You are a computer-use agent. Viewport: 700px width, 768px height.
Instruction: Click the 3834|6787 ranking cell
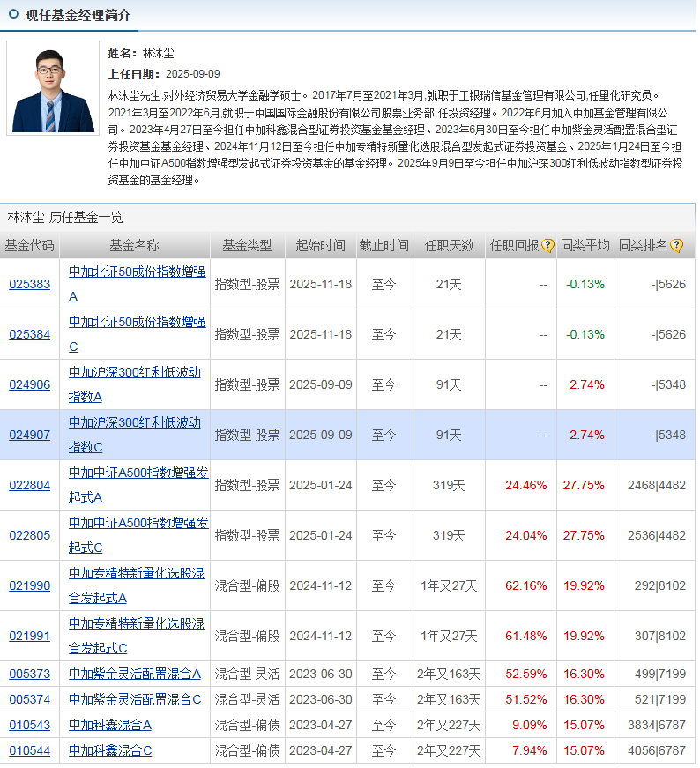tap(657, 725)
